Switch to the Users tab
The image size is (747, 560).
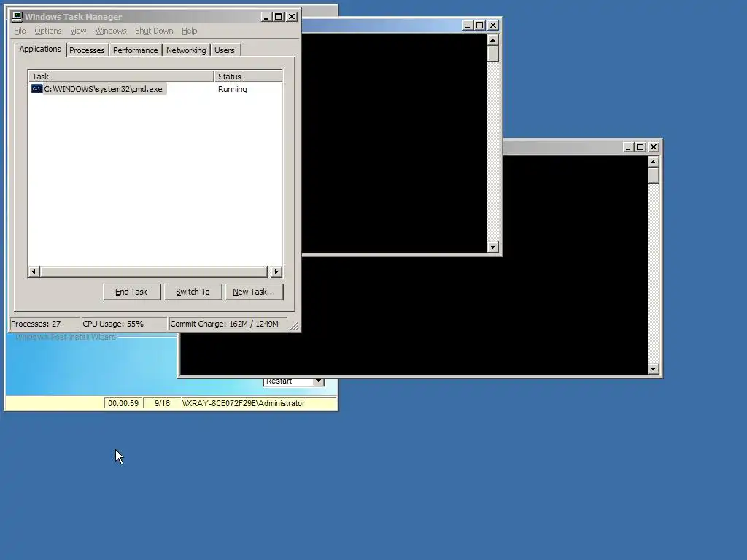pyautogui.click(x=225, y=50)
